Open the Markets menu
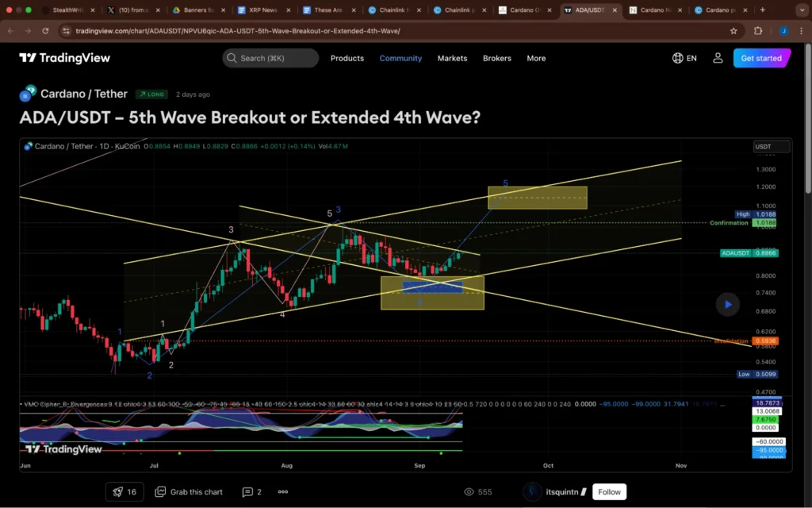This screenshot has width=812, height=508. pos(452,58)
